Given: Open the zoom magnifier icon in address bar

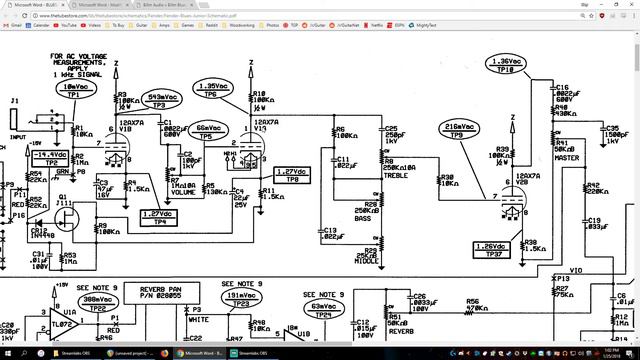Looking at the screenshot, I should coord(582,16).
